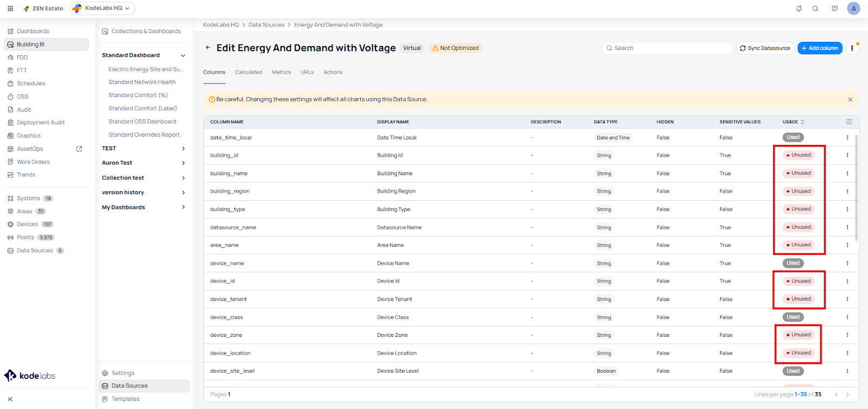Viewport: 868px width, 409px height.
Task: Open AssetOps external link icon
Action: click(x=79, y=149)
